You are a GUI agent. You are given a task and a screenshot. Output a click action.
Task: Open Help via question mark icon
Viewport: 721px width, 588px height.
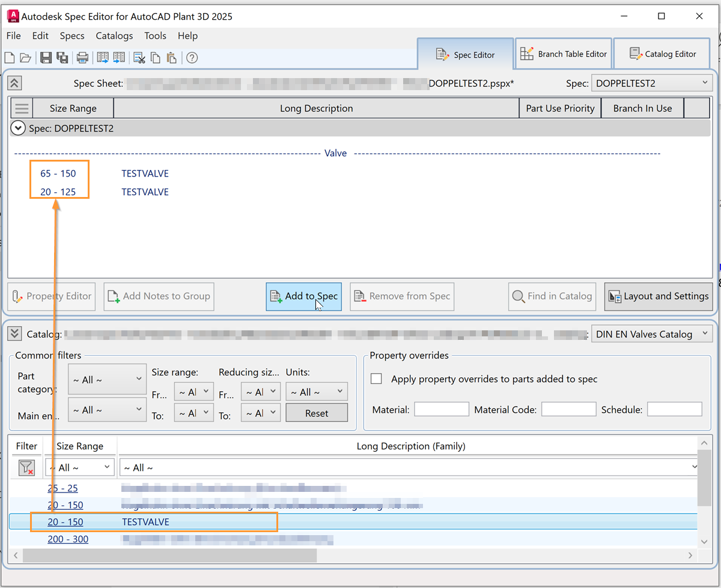click(x=192, y=58)
